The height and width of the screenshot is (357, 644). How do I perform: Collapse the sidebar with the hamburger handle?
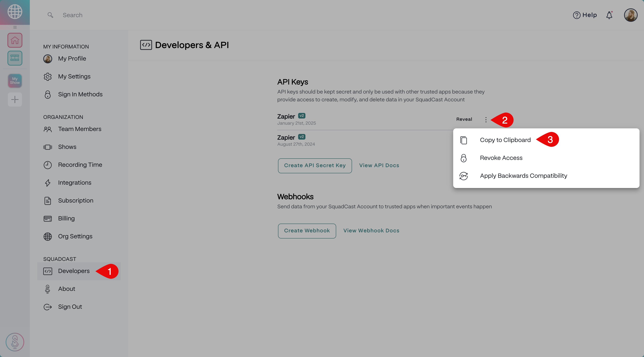click(x=15, y=27)
